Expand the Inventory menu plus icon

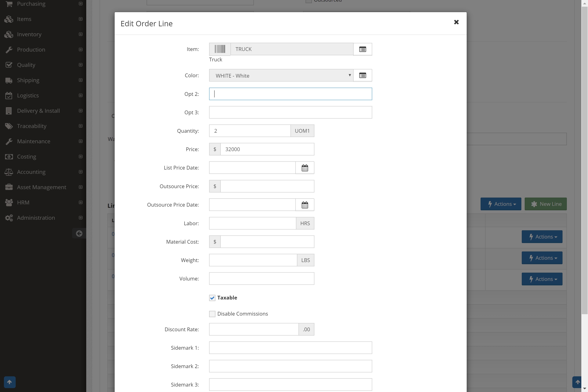point(81,34)
